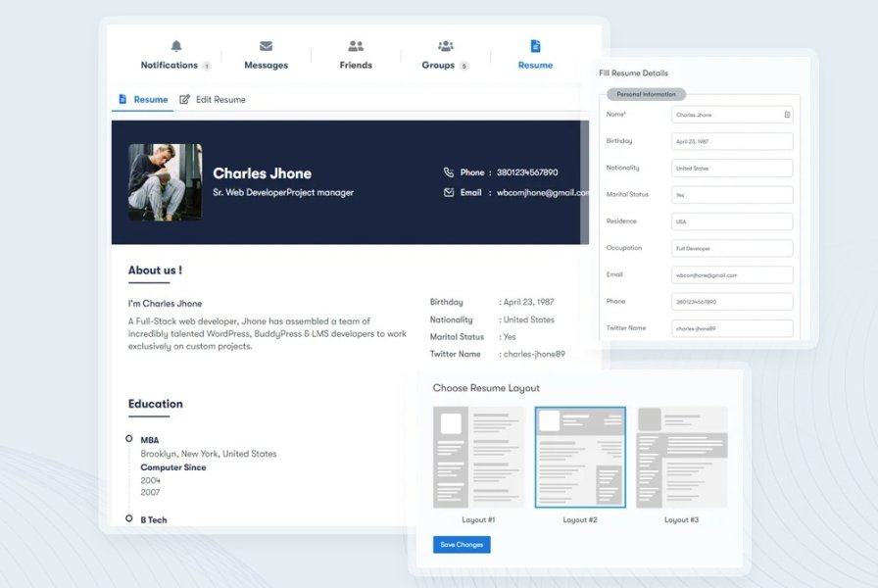Open Messages via the envelope icon

point(266,44)
